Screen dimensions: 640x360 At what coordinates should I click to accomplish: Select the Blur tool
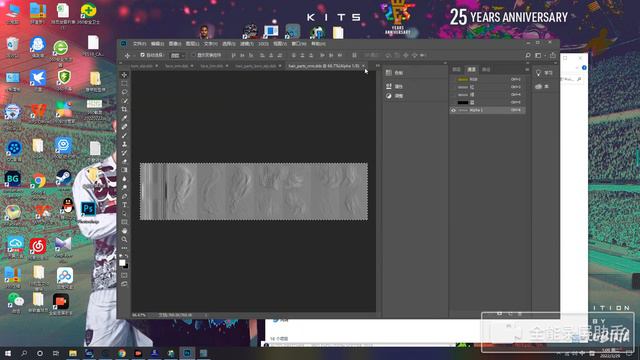click(124, 178)
